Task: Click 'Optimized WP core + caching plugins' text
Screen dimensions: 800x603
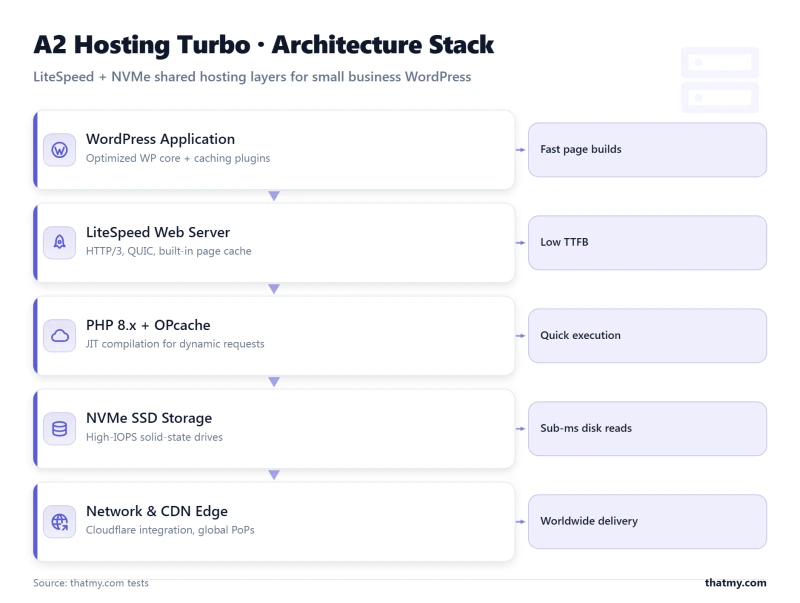Action: (x=178, y=159)
